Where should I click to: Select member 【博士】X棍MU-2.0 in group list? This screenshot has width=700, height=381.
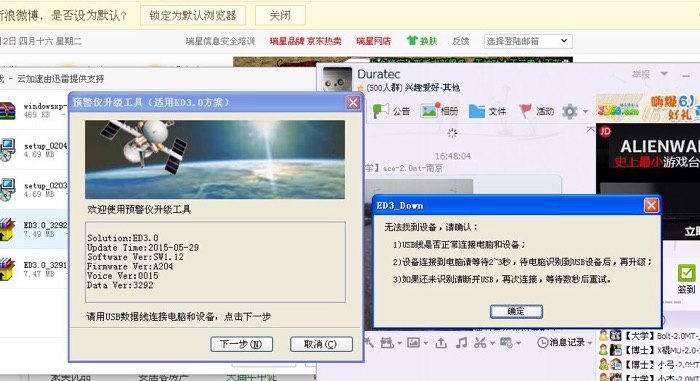click(649, 350)
